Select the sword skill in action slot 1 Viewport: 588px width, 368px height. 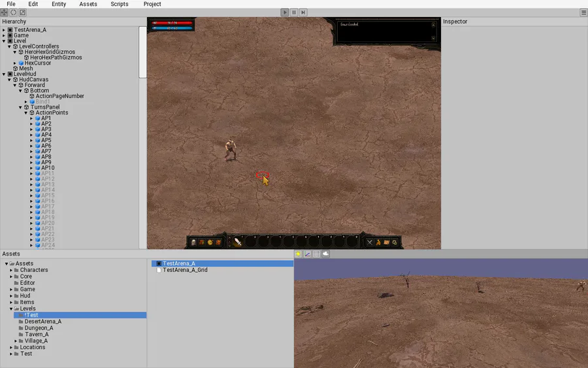[x=238, y=242]
